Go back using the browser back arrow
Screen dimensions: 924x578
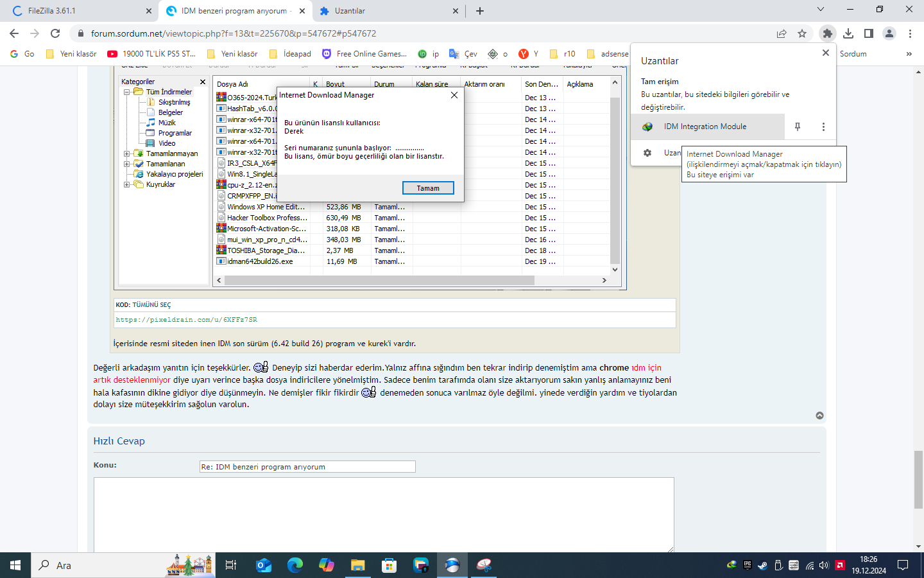point(14,33)
